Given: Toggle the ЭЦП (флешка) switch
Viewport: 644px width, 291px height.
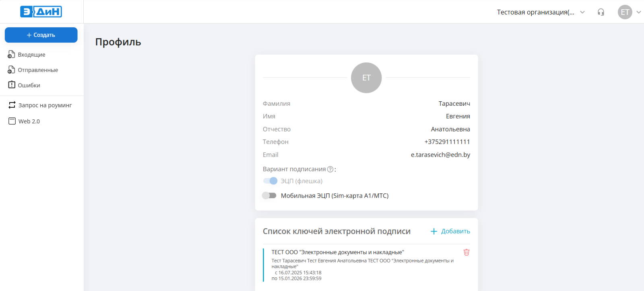Looking at the screenshot, I should [x=270, y=181].
